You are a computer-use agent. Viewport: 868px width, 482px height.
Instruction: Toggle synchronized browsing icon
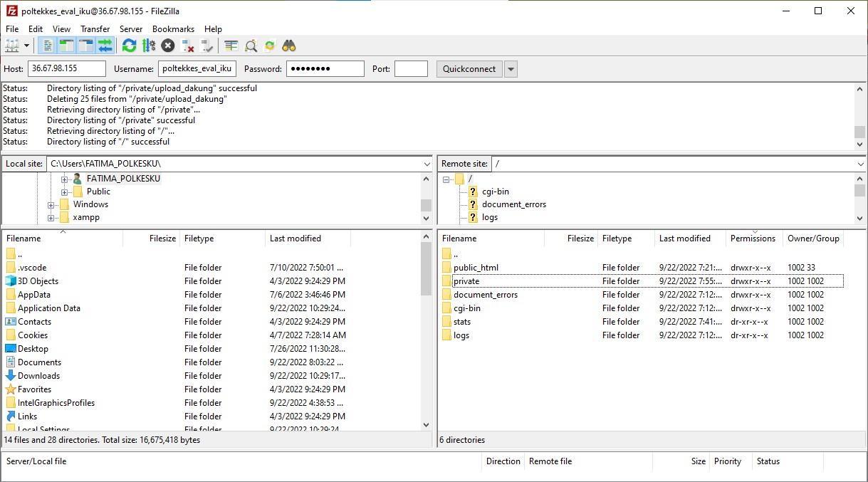269,46
